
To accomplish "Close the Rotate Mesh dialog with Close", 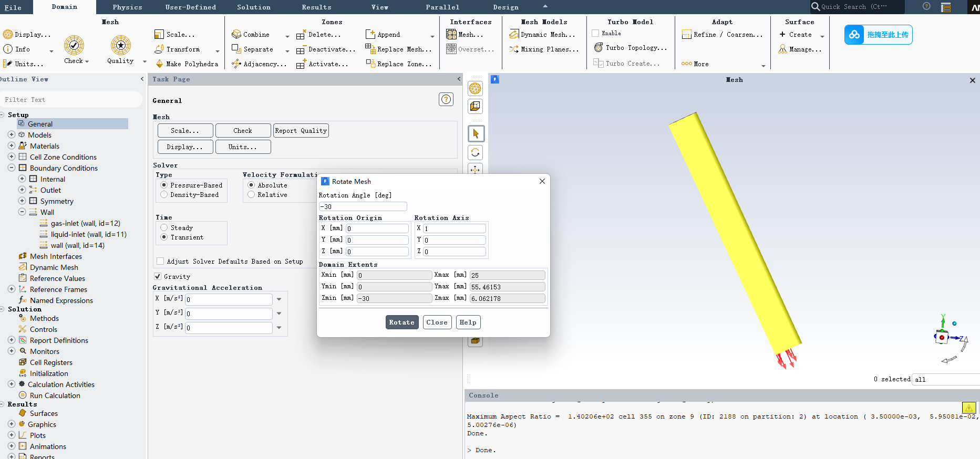I will click(437, 322).
